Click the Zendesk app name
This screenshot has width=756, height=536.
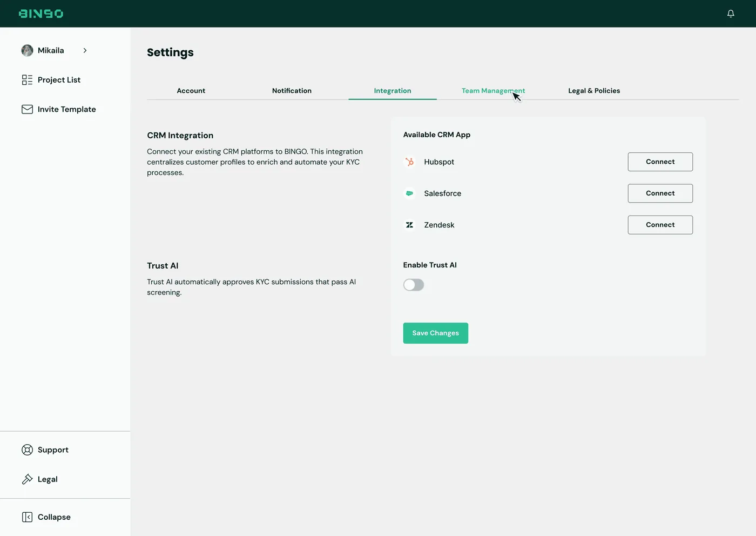click(439, 225)
